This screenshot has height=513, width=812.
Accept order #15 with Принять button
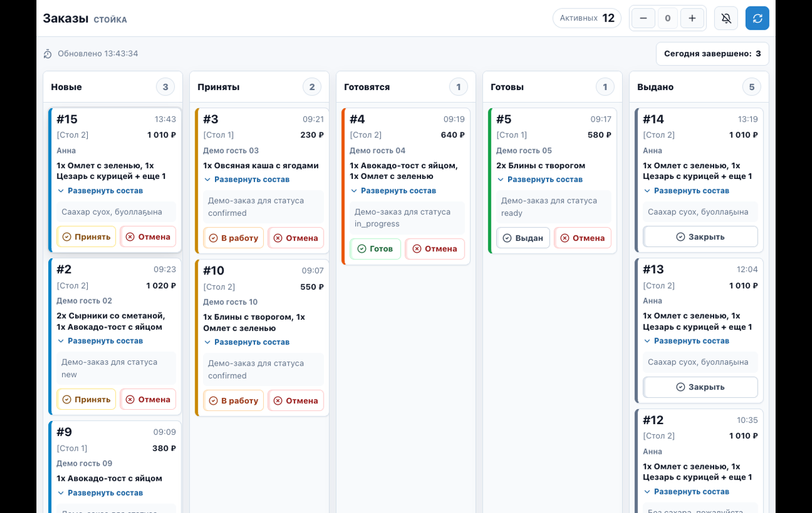[x=87, y=237]
